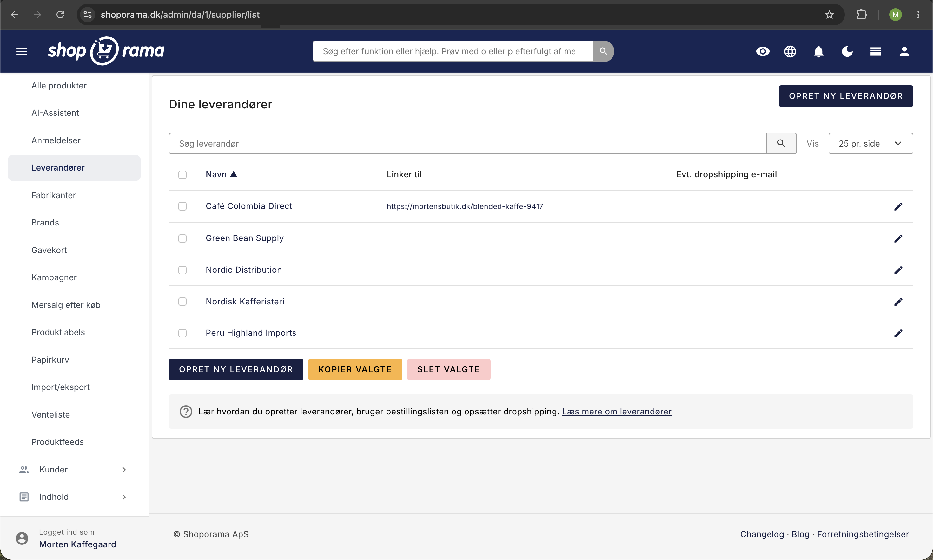Open Fabrikanter in sidebar
The height and width of the screenshot is (560, 933).
click(54, 195)
